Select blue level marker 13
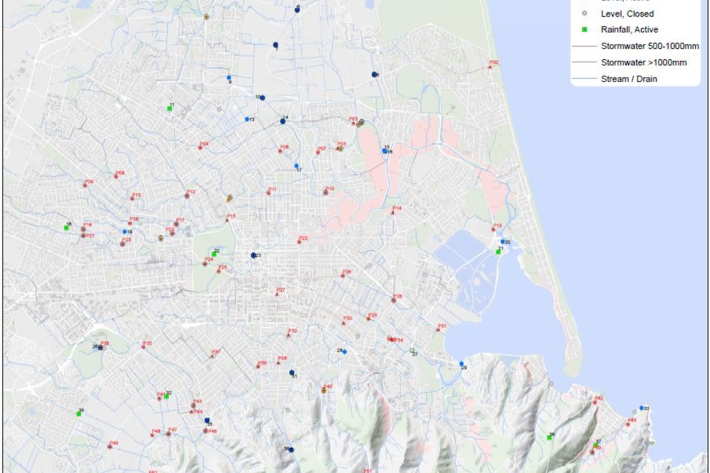 (x=247, y=120)
